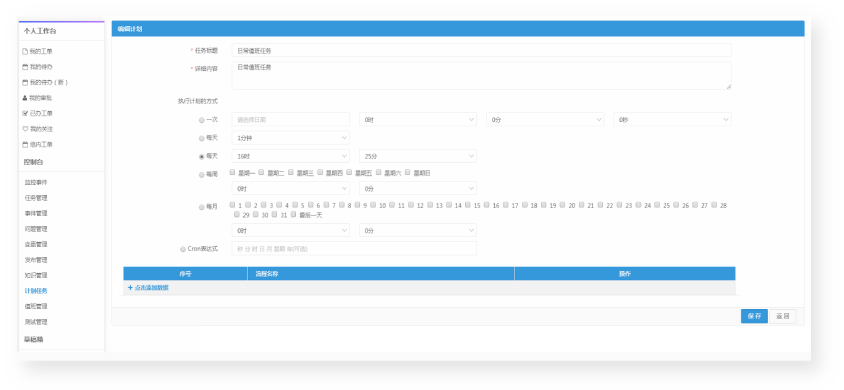The image size is (844, 390).
Task: Go to 发布管理 in sidebar
Action: tap(36, 260)
